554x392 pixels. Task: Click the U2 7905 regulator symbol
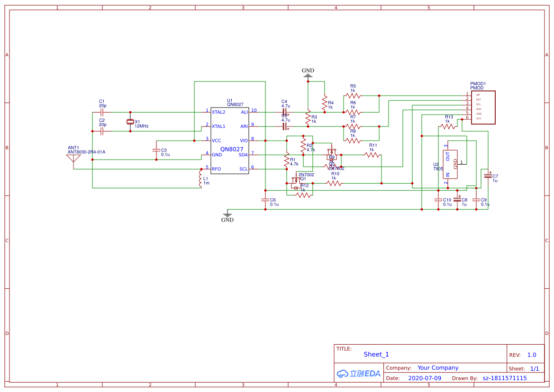point(450,164)
